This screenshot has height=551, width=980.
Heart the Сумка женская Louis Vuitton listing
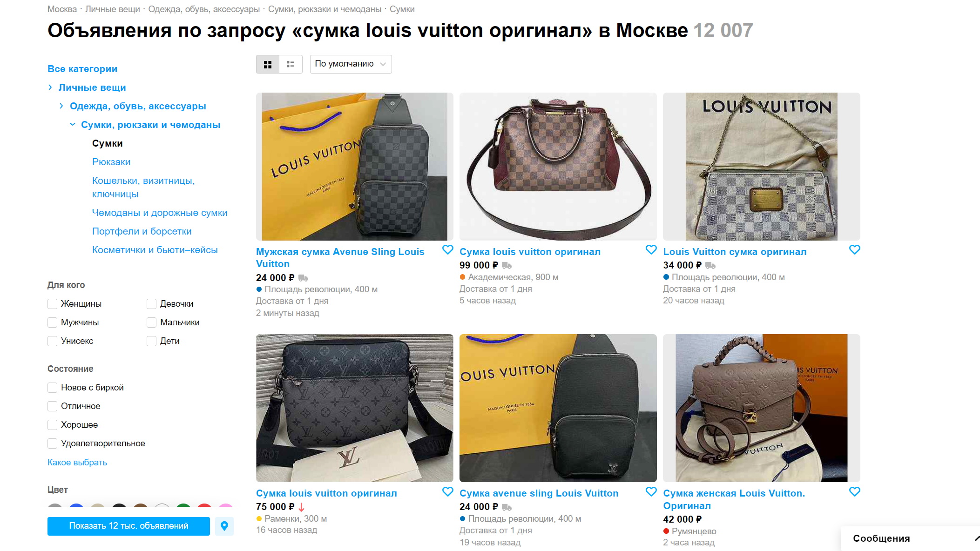854,491
